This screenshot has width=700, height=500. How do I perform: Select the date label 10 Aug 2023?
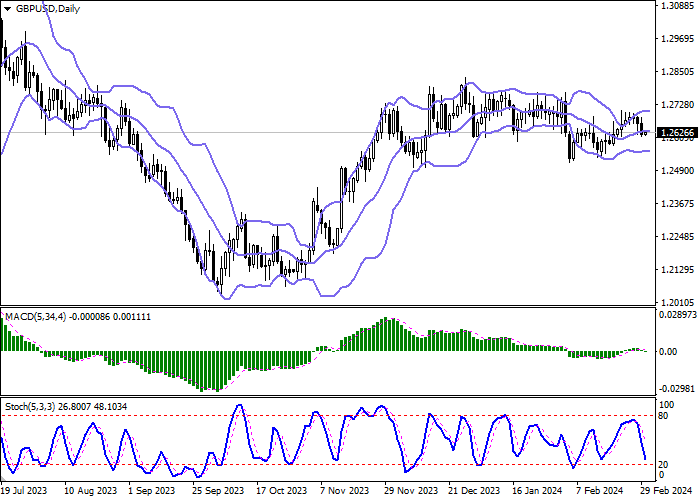(x=91, y=491)
